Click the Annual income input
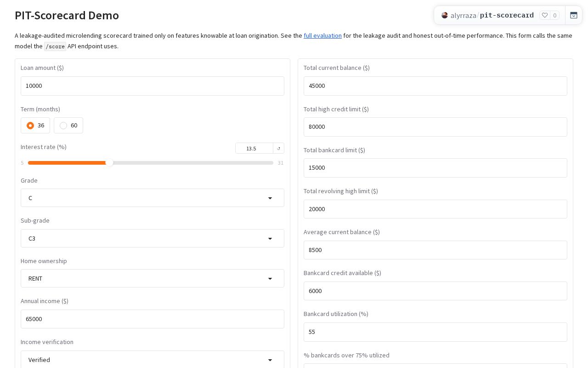This screenshot has width=588, height=368. (x=153, y=319)
